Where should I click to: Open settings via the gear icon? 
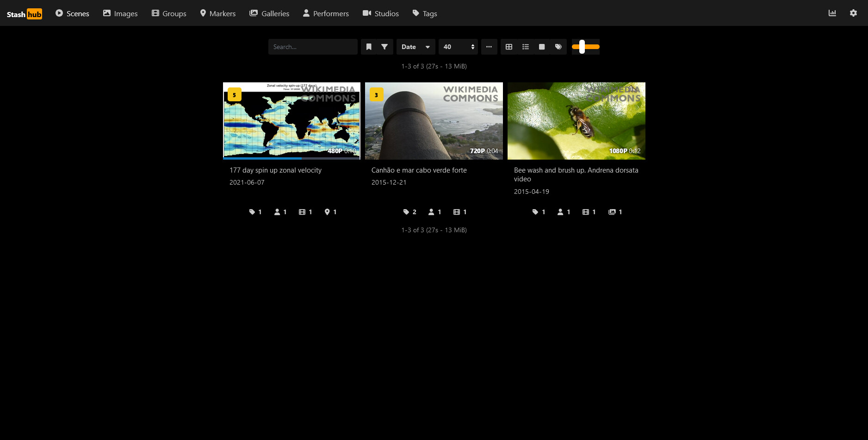click(854, 13)
